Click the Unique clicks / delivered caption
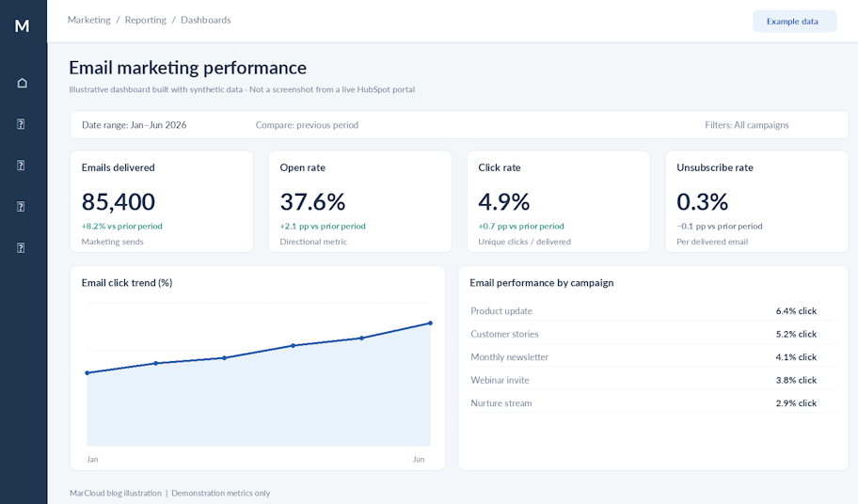This screenshot has height=504, width=858. [x=524, y=242]
